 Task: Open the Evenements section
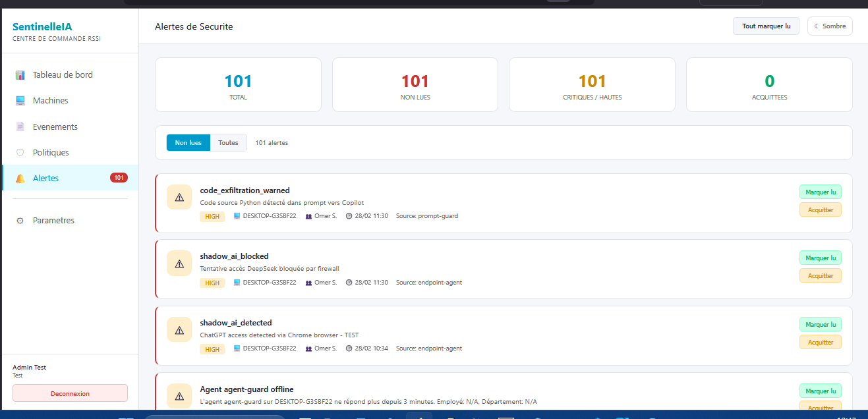pos(55,126)
